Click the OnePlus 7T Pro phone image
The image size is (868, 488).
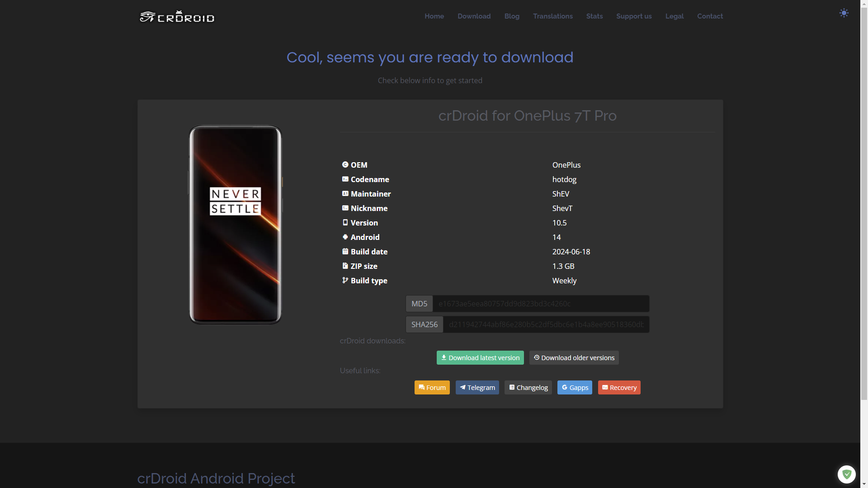click(x=235, y=225)
